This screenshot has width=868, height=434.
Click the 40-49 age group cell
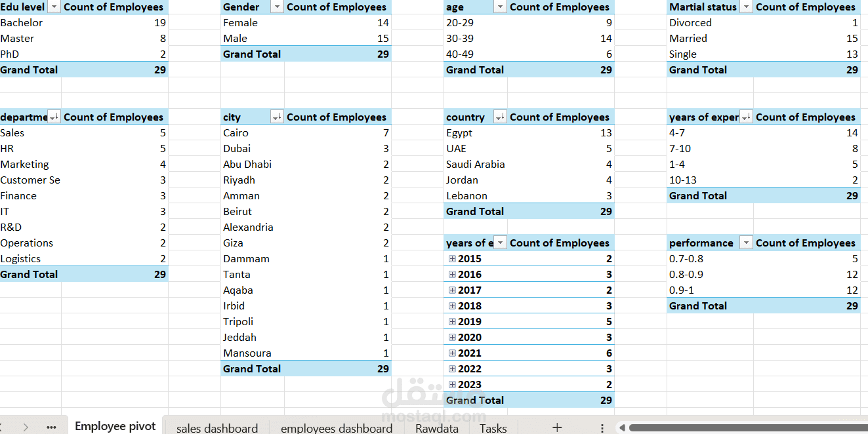460,54
